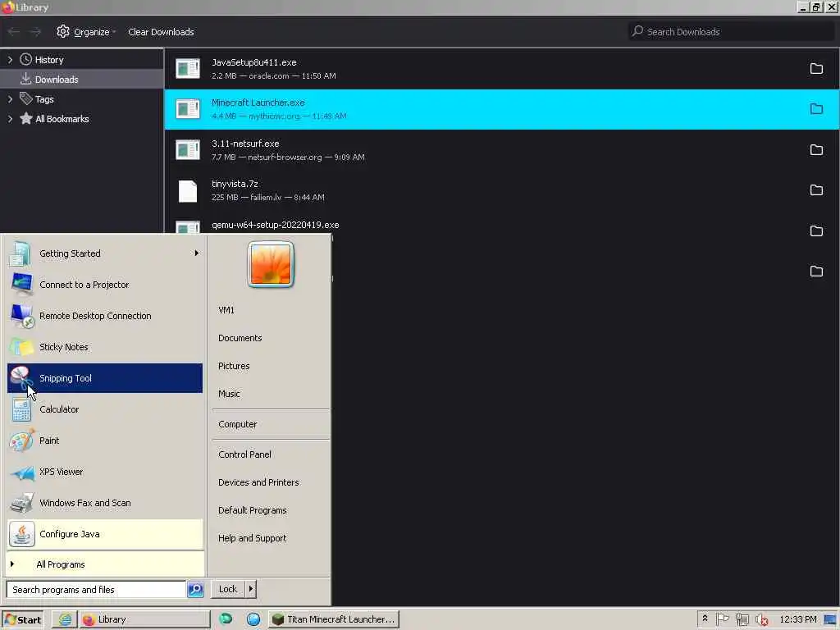This screenshot has width=840, height=630.
Task: Show tinyvista.7z in folder
Action: pos(816,190)
